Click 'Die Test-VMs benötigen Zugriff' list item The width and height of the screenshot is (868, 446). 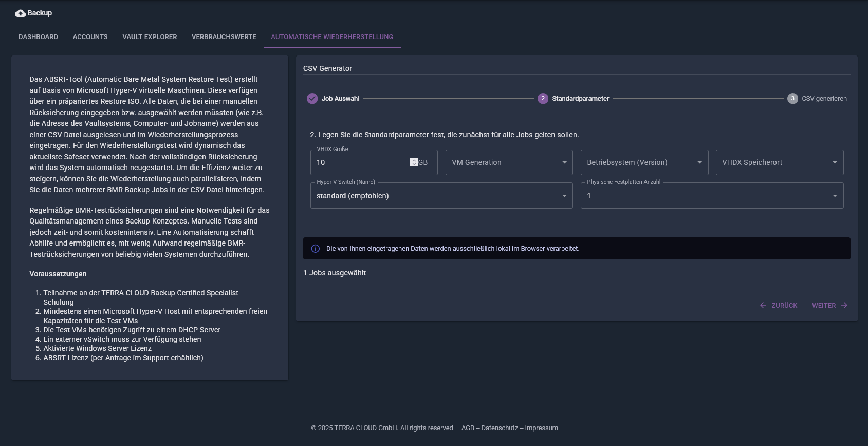pyautogui.click(x=132, y=330)
